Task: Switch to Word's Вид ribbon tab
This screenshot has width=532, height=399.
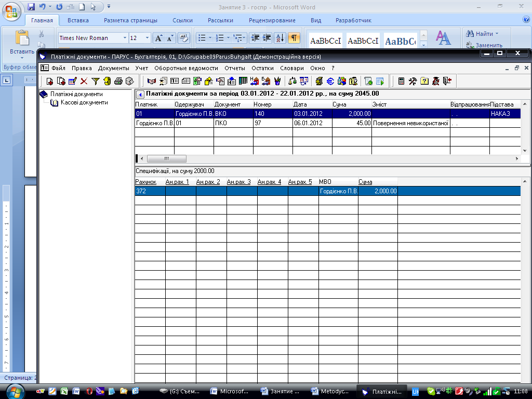Action: point(316,20)
